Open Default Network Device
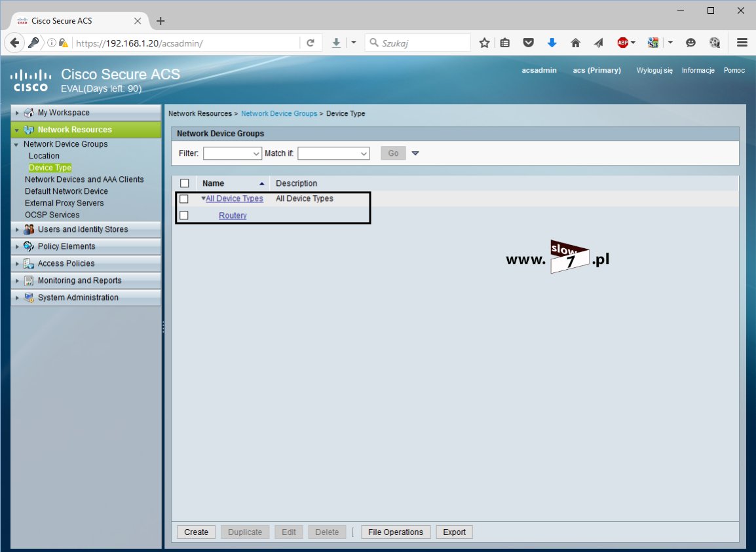This screenshot has height=552, width=756. click(66, 191)
